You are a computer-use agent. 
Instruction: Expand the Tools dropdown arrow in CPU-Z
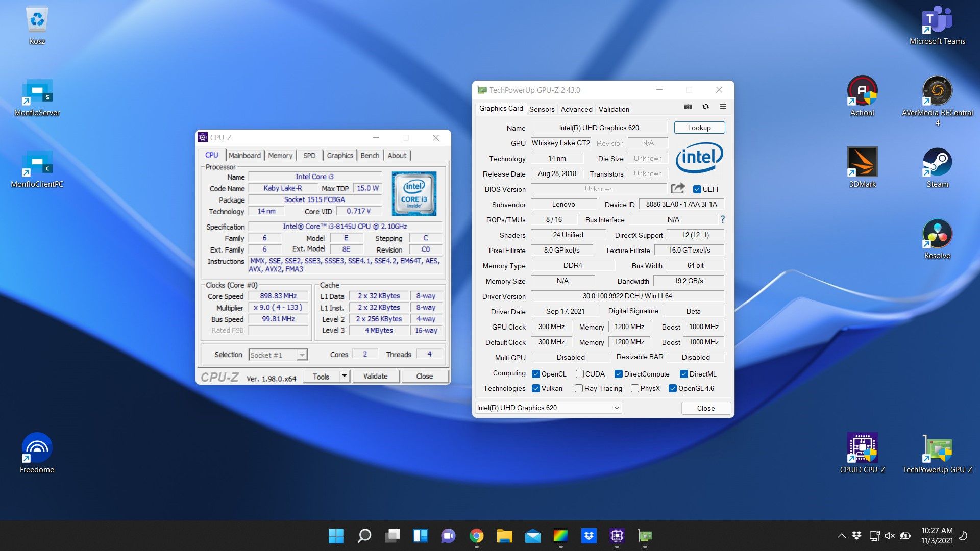[344, 376]
